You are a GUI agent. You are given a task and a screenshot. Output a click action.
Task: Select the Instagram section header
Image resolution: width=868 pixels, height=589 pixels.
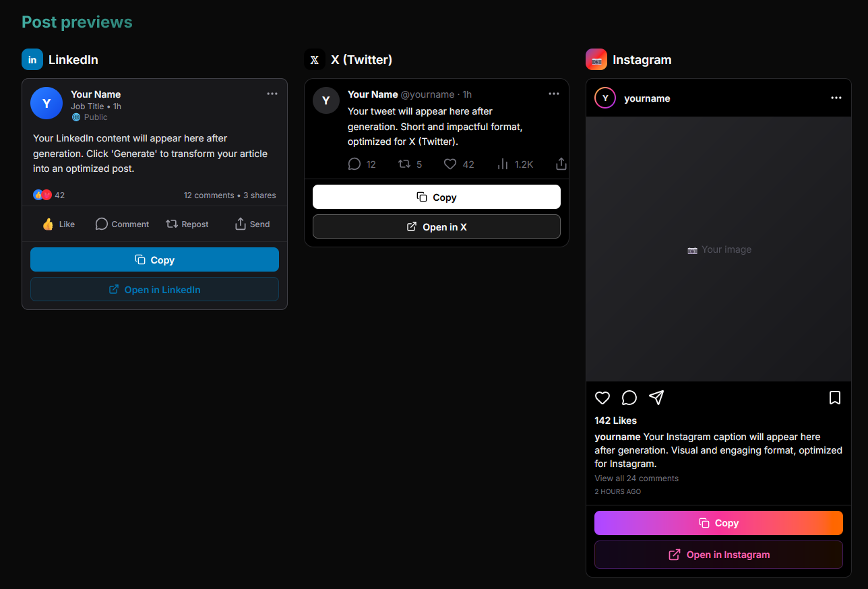pos(642,59)
